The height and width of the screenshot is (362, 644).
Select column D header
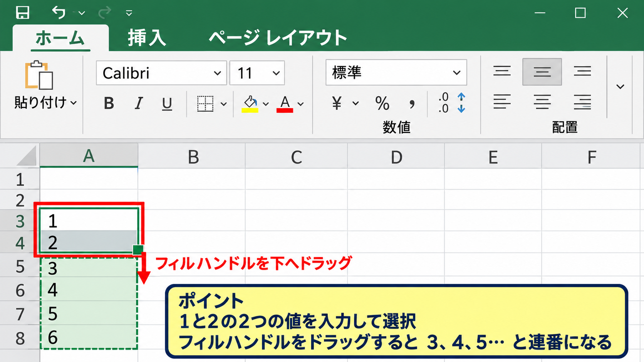[x=396, y=157]
